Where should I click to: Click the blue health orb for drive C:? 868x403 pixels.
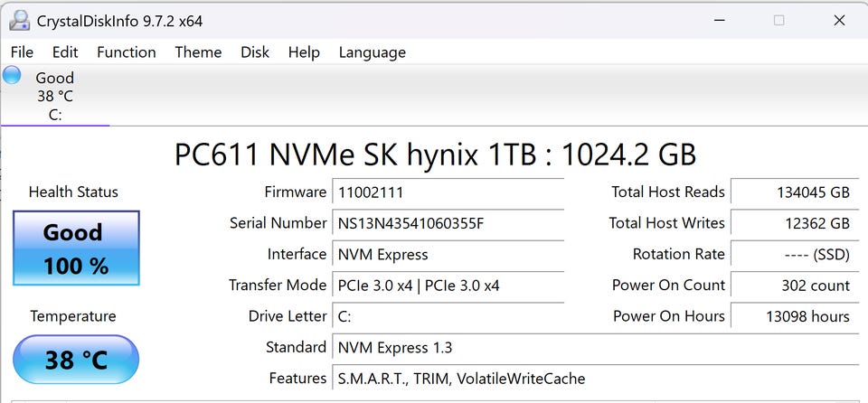12,75
